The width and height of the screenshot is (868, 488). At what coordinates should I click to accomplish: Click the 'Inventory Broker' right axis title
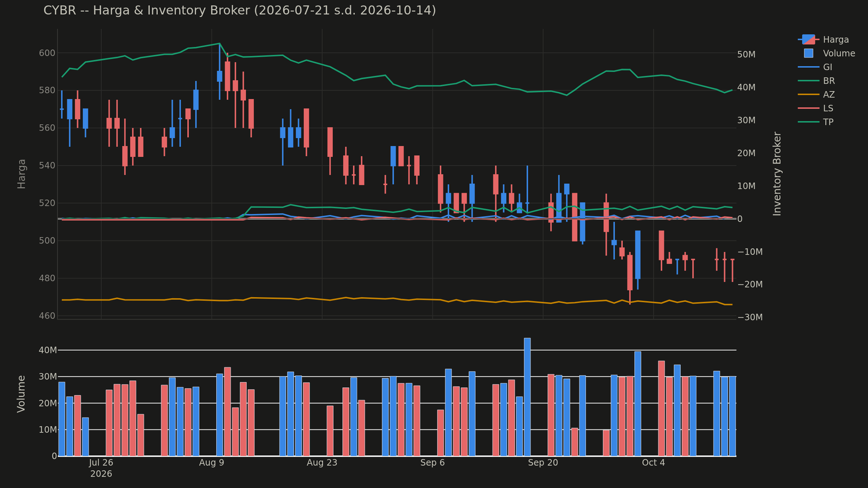[x=777, y=174]
